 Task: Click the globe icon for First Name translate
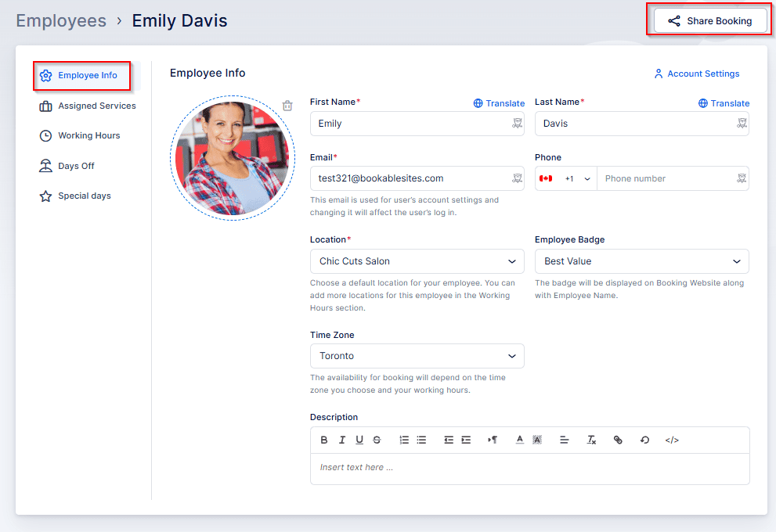point(478,103)
